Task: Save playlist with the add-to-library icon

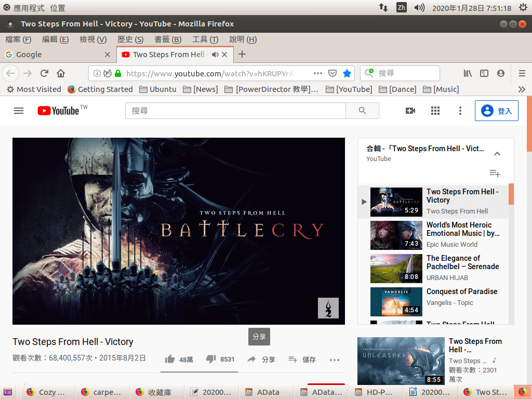Action: click(x=495, y=173)
